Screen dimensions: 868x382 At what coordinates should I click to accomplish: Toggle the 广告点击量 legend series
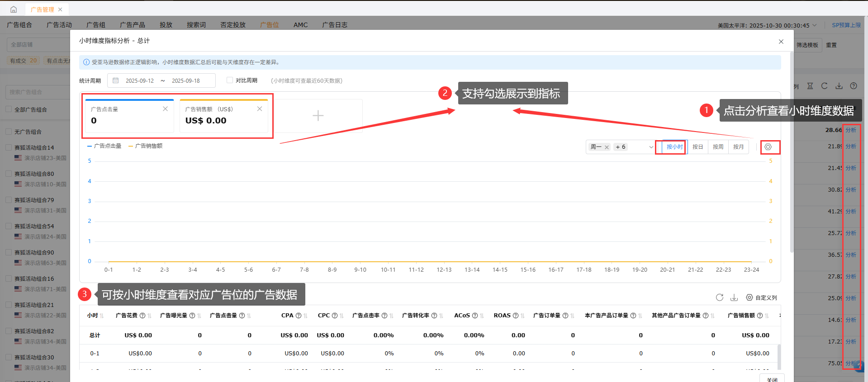point(104,146)
